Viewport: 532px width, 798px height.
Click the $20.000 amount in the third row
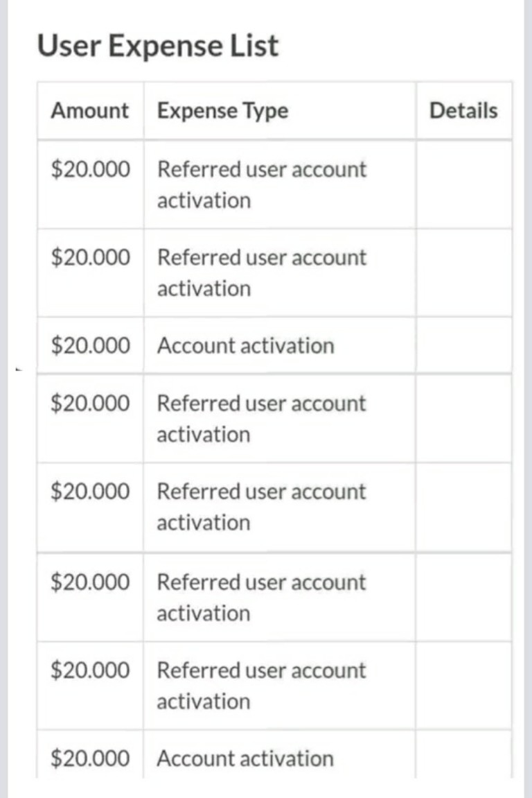90,345
